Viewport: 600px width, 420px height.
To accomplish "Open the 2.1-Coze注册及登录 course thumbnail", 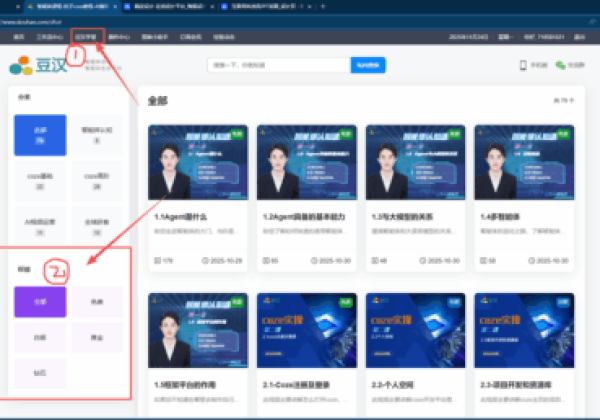I will (307, 330).
